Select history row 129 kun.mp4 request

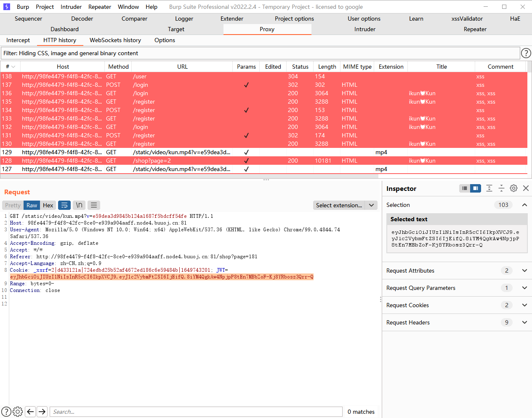(264, 152)
